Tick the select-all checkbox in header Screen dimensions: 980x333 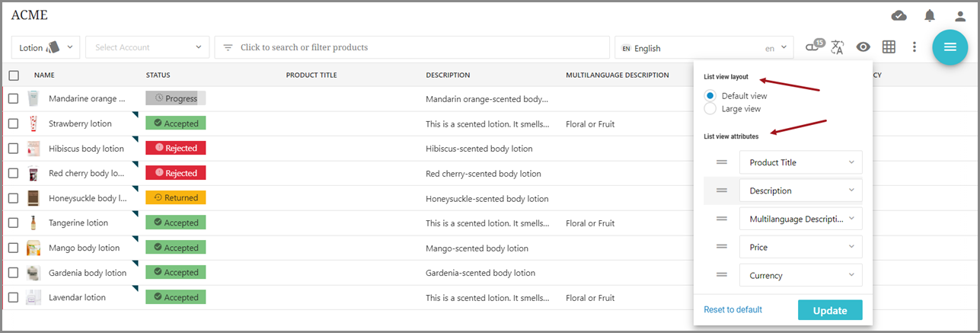[x=14, y=75]
